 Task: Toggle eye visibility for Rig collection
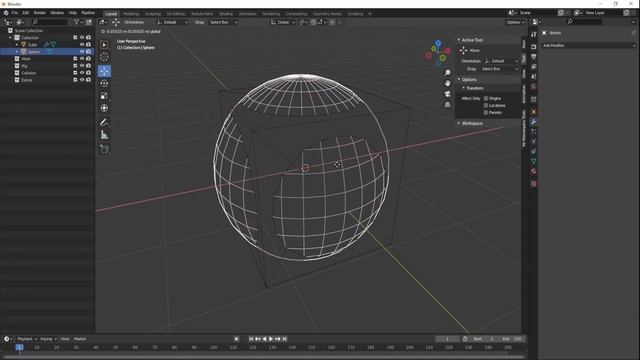pos(82,66)
